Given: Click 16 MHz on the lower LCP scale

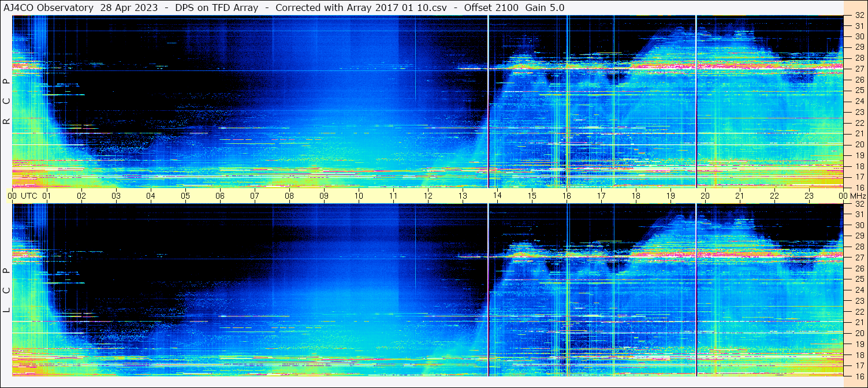Looking at the screenshot, I should (x=858, y=376).
